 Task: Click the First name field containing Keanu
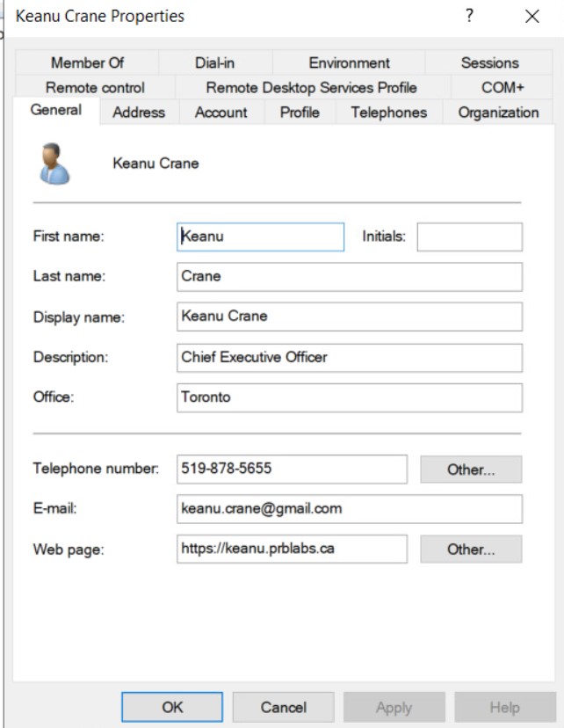pyautogui.click(x=260, y=237)
